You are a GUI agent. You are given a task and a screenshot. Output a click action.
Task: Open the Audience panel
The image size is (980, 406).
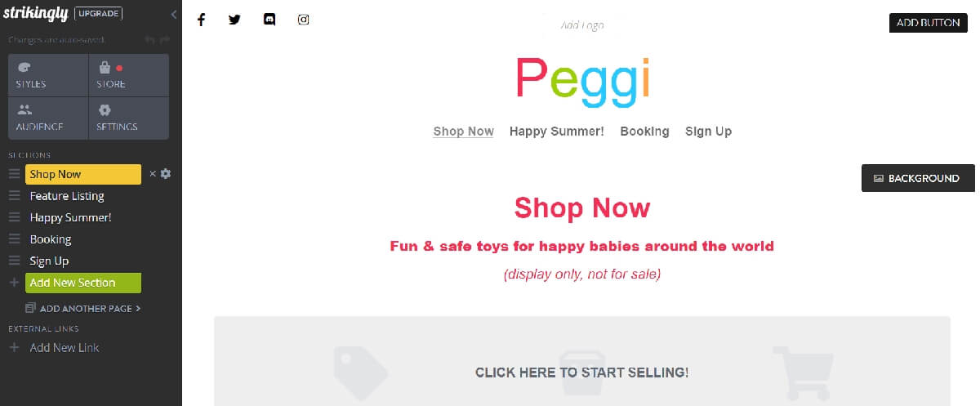48,118
